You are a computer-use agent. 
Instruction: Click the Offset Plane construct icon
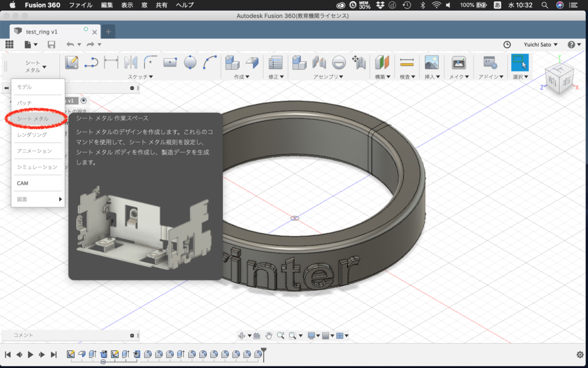[x=382, y=62]
